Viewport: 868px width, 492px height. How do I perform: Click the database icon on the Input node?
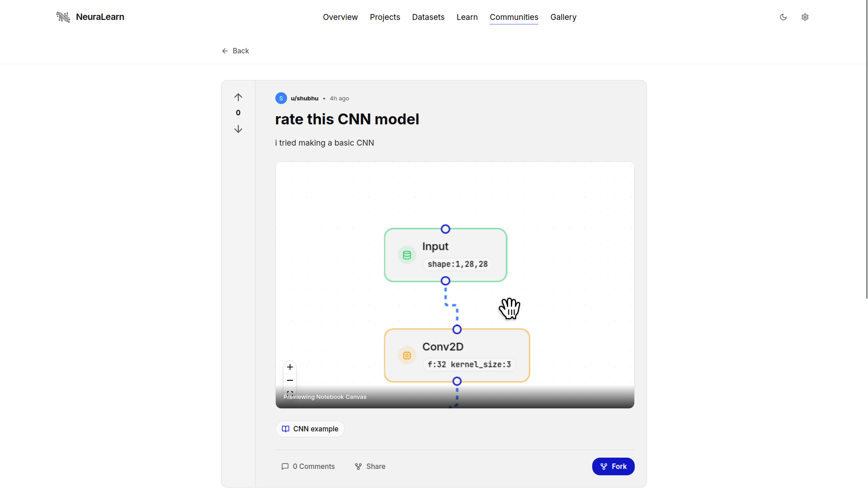[406, 255]
